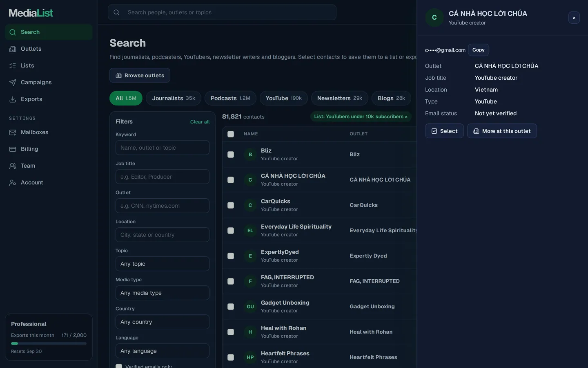Click the Mailboxes envelope icon

[x=13, y=132]
